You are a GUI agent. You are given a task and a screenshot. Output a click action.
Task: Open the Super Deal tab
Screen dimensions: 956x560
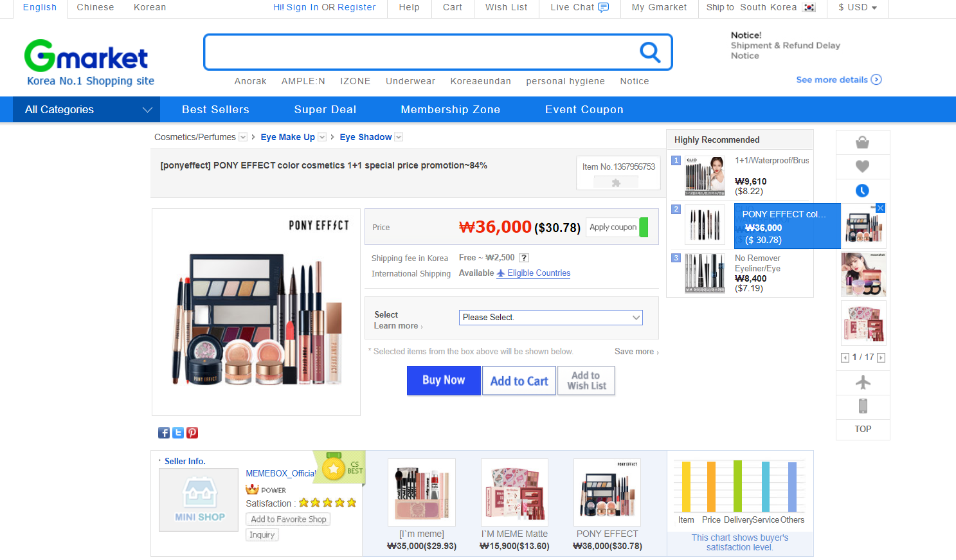click(x=325, y=109)
